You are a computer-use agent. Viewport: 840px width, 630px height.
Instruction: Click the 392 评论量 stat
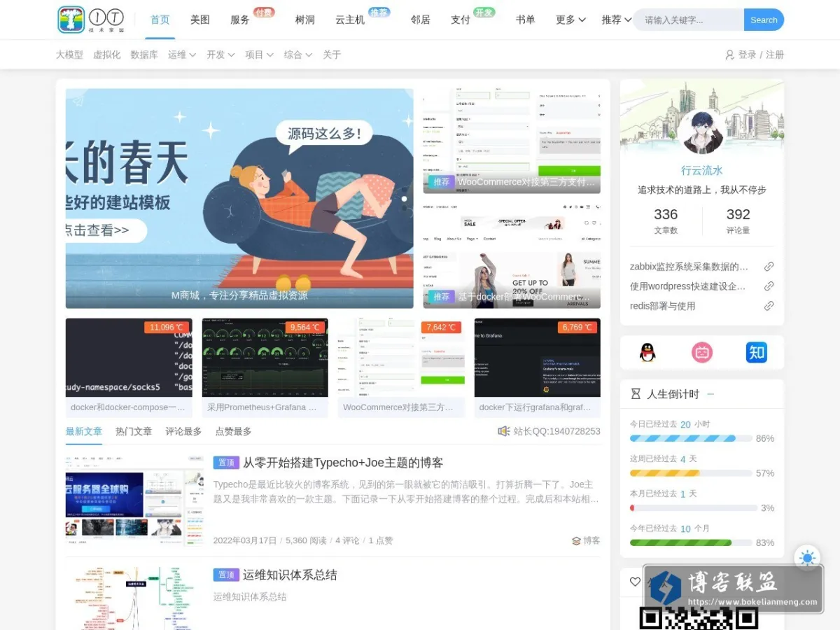(738, 220)
